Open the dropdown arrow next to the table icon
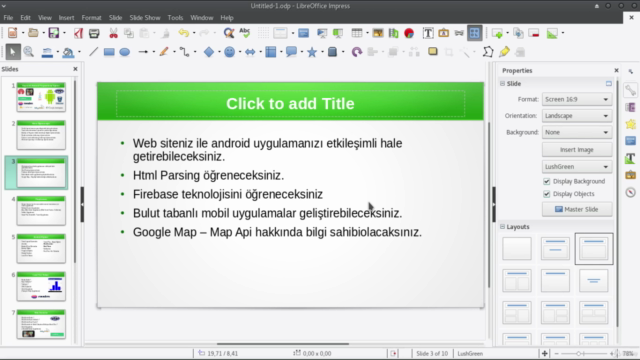Screen dimensions: 640x360 [367, 33]
